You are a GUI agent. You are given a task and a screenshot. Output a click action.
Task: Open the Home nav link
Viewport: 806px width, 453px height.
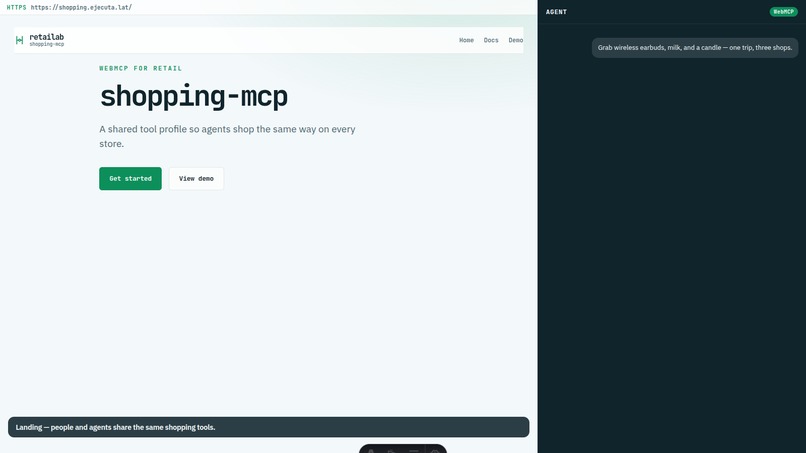[466, 40]
